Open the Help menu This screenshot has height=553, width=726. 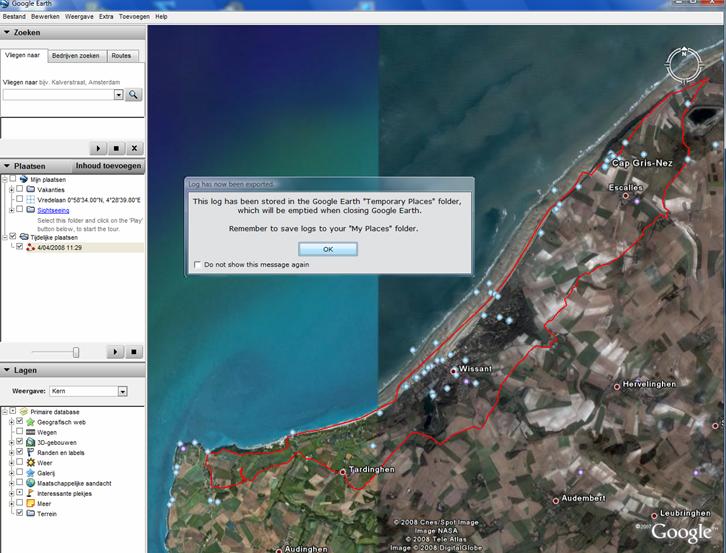[x=161, y=17]
